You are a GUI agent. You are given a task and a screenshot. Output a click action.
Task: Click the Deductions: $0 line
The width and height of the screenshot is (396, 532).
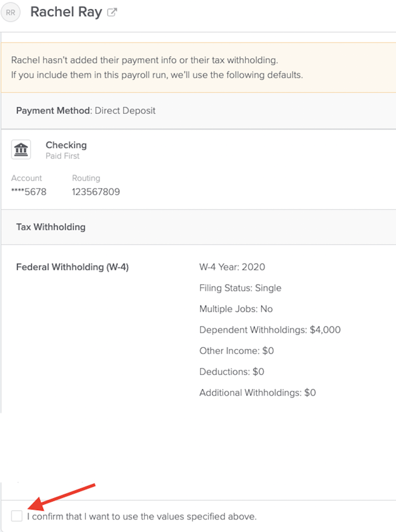pyautogui.click(x=232, y=371)
